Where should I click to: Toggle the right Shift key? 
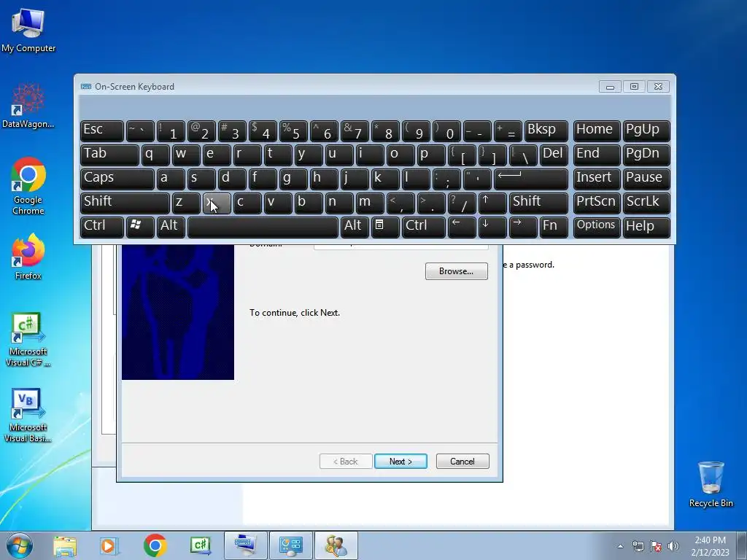(x=538, y=203)
